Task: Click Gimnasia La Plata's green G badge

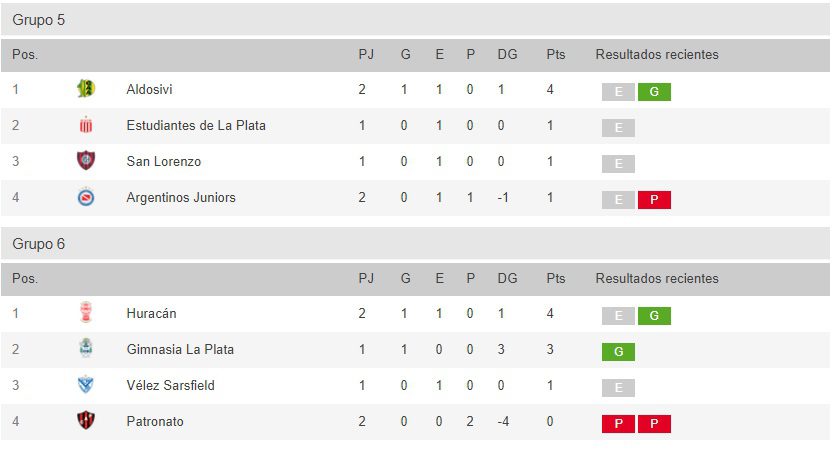Action: 618,352
